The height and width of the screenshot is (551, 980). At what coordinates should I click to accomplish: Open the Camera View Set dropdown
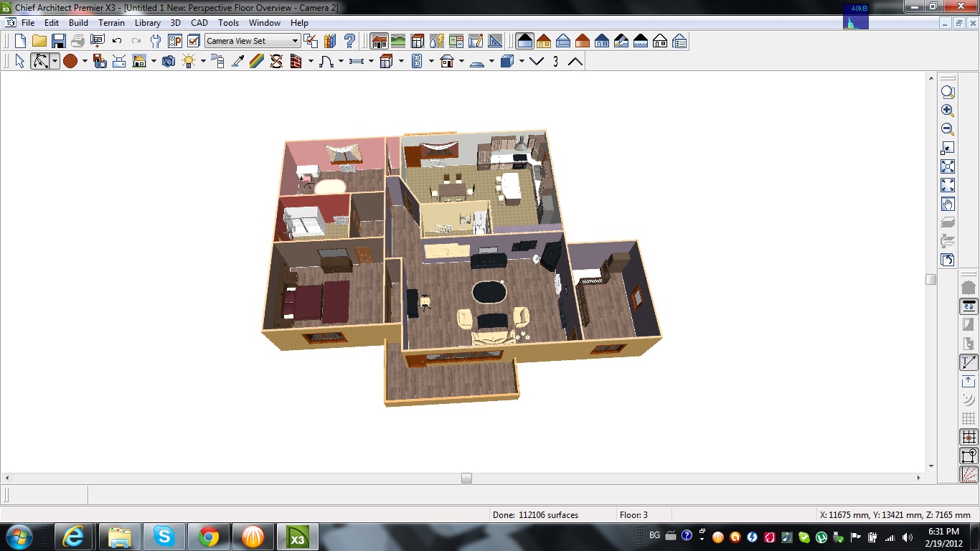coord(295,41)
